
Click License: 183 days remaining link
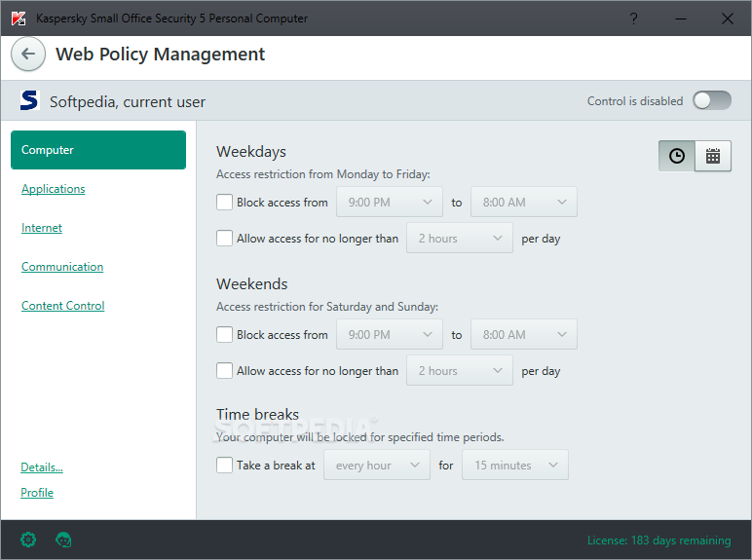658,541
